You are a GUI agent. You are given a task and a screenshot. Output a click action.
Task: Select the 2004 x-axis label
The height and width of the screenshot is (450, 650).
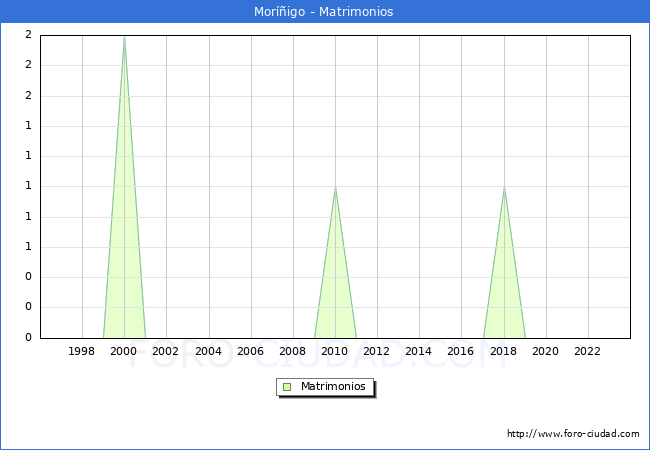pos(209,351)
